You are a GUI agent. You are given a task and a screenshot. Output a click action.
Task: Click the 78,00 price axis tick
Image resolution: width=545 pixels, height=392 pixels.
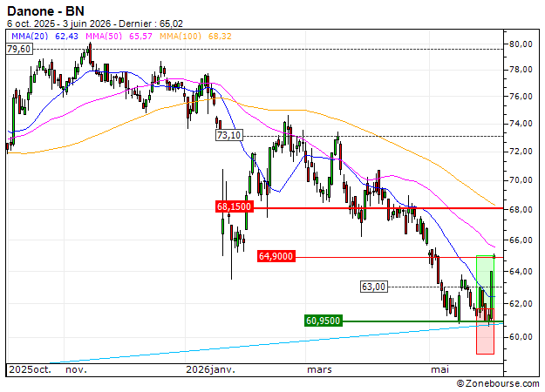[521, 70]
